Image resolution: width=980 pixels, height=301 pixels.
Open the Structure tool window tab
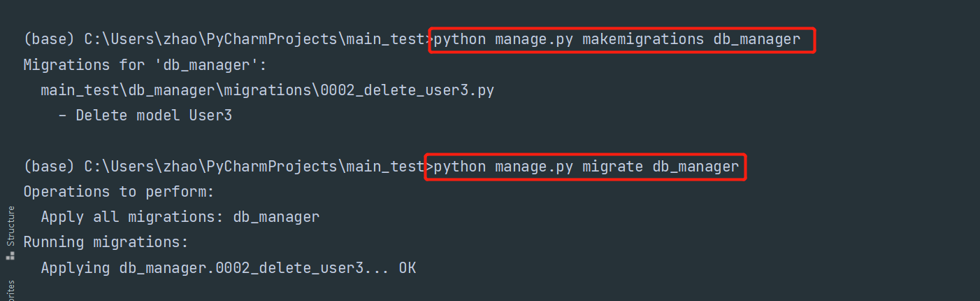10,226
